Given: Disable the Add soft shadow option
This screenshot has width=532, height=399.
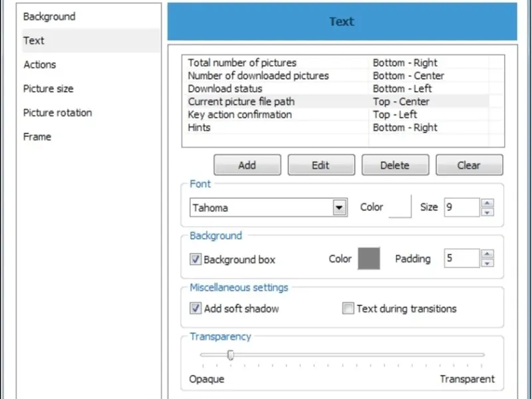Looking at the screenshot, I should point(196,309).
